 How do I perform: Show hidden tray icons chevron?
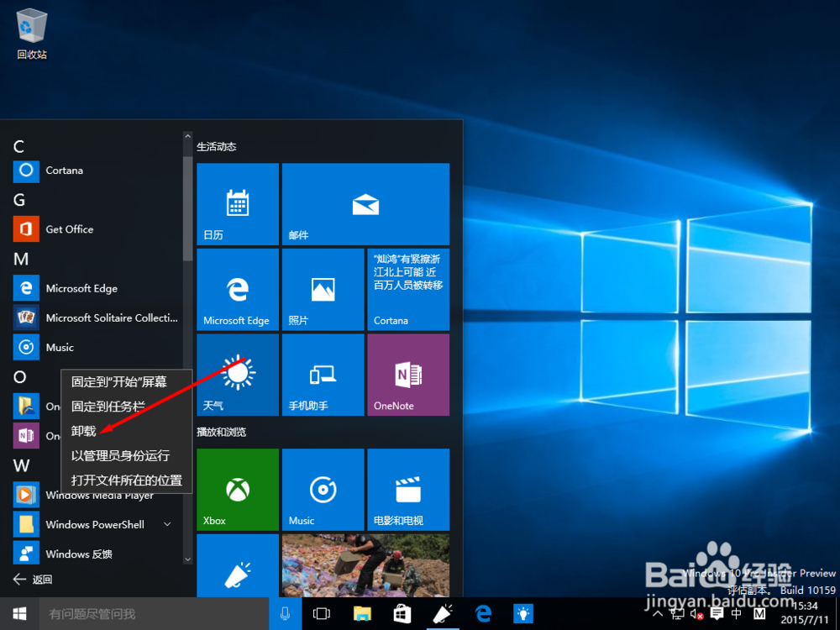coord(659,614)
